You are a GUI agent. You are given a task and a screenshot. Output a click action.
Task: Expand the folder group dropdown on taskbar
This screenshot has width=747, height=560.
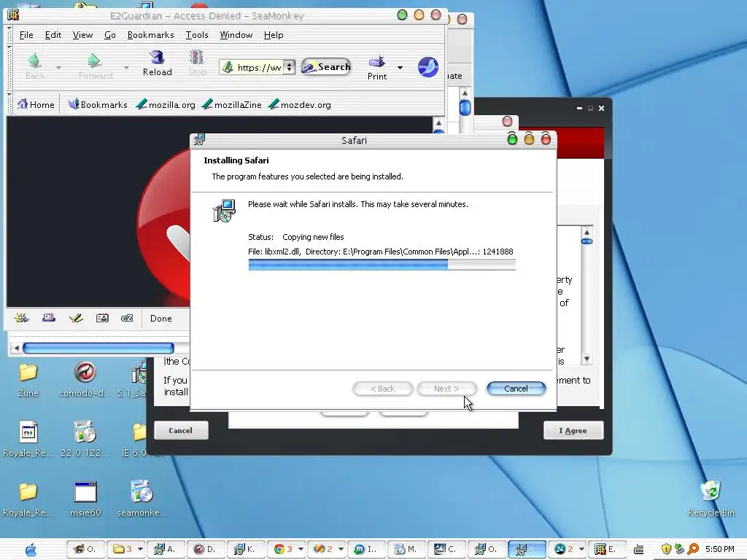tap(140, 549)
